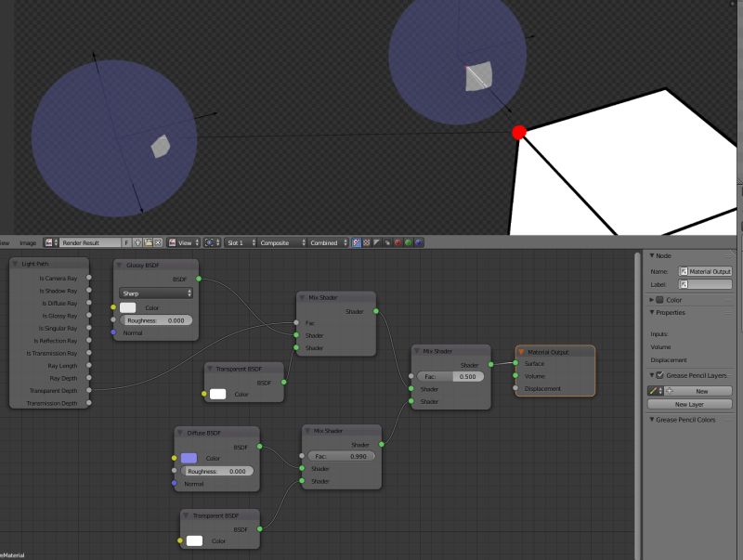
Task: Open the Image menu in the header
Action: click(x=28, y=242)
